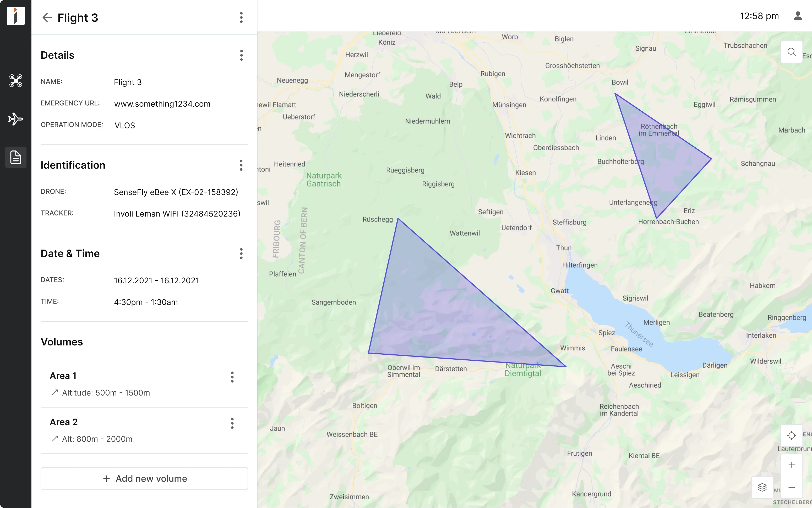The width and height of the screenshot is (812, 508).
Task: Click the Add new volume button
Action: pos(144,478)
